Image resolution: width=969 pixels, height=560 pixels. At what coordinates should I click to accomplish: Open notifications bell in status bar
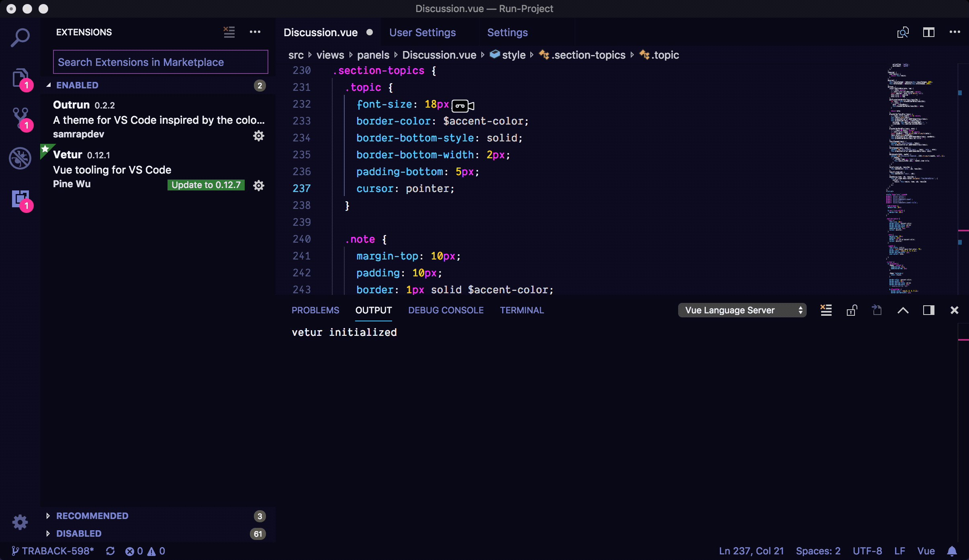[x=952, y=551]
